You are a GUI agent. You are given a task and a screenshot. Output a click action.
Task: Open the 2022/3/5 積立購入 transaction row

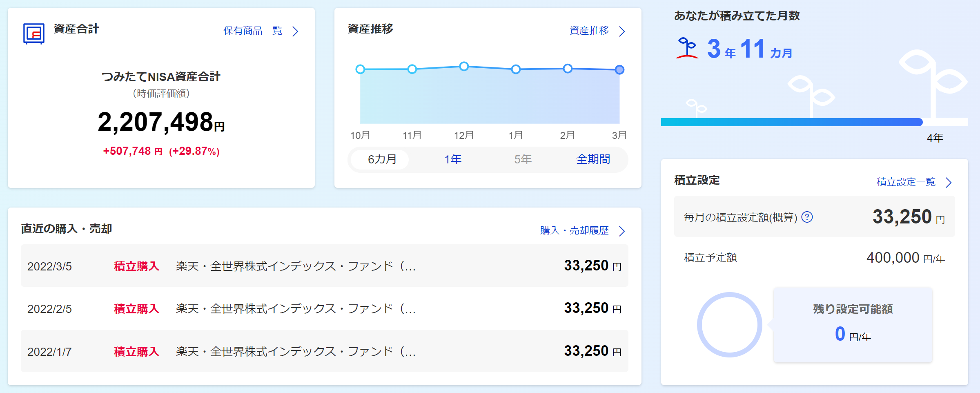coord(324,266)
